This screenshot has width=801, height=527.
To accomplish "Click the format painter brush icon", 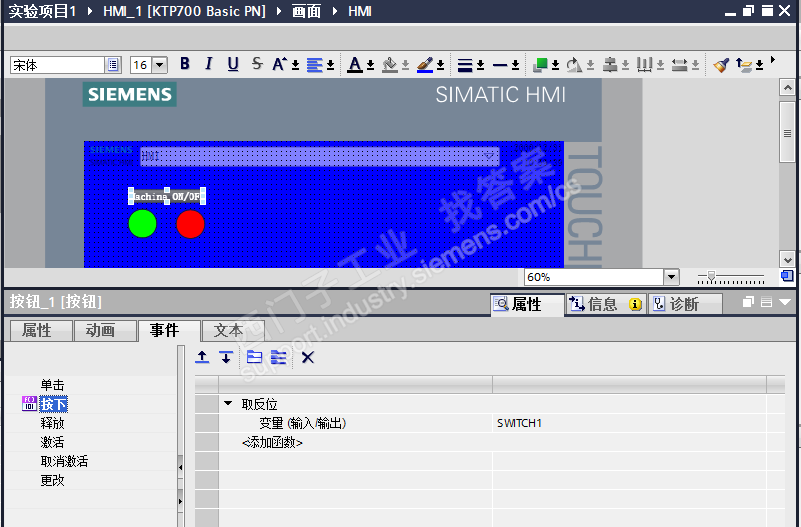I will (x=721, y=65).
